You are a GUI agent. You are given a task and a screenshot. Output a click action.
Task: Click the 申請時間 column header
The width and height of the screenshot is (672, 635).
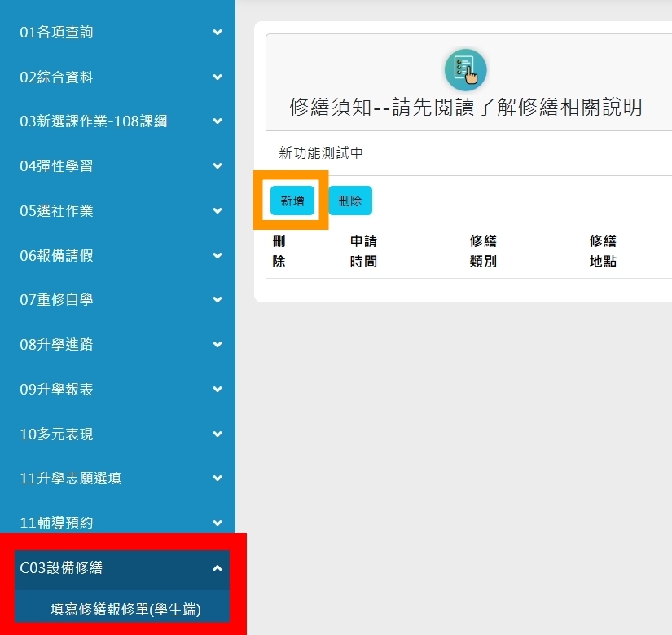pos(363,251)
